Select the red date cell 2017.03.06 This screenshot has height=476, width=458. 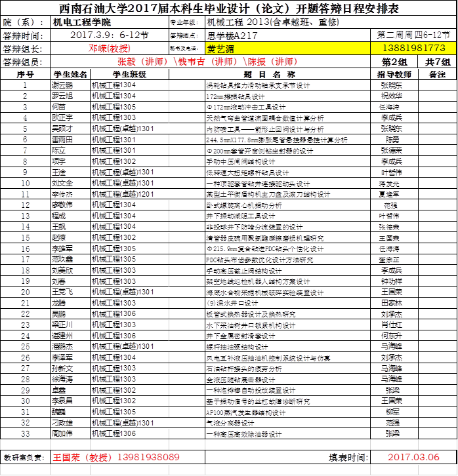(413, 456)
